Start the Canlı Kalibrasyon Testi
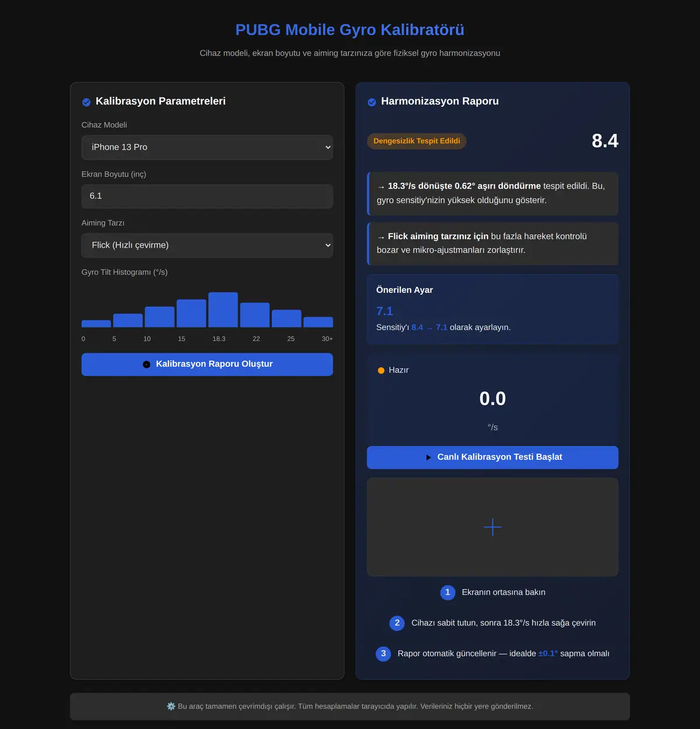 pyautogui.click(x=492, y=458)
